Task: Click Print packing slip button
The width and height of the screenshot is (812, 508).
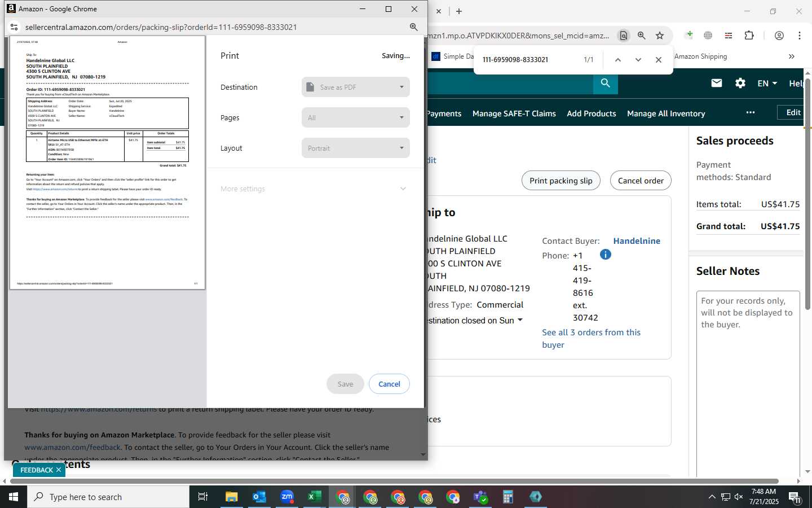Action: (x=561, y=181)
